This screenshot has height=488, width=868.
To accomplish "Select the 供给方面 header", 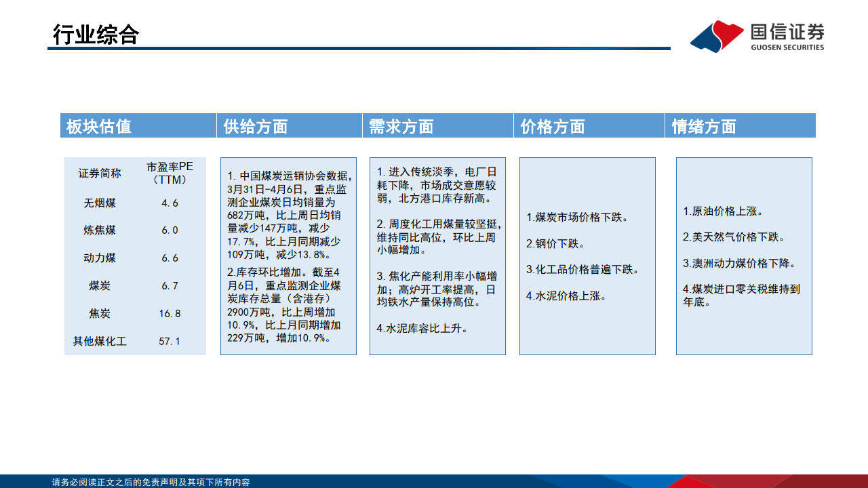I will click(x=290, y=125).
